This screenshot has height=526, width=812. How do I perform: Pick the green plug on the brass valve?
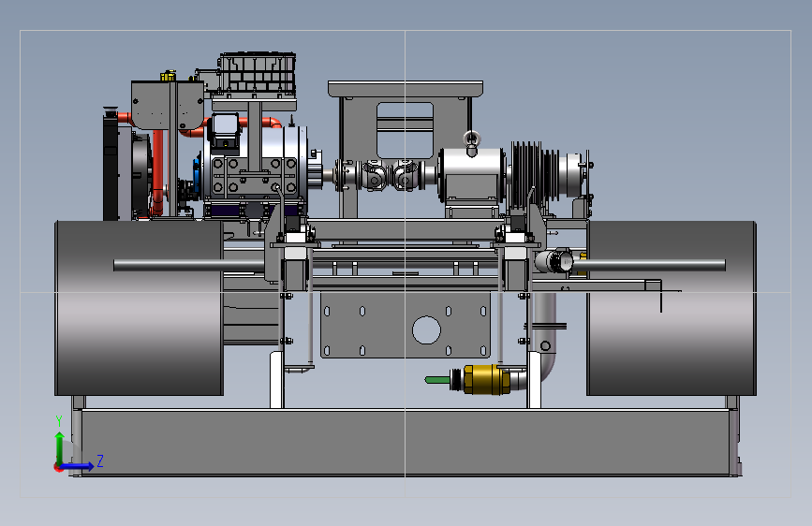(437, 380)
